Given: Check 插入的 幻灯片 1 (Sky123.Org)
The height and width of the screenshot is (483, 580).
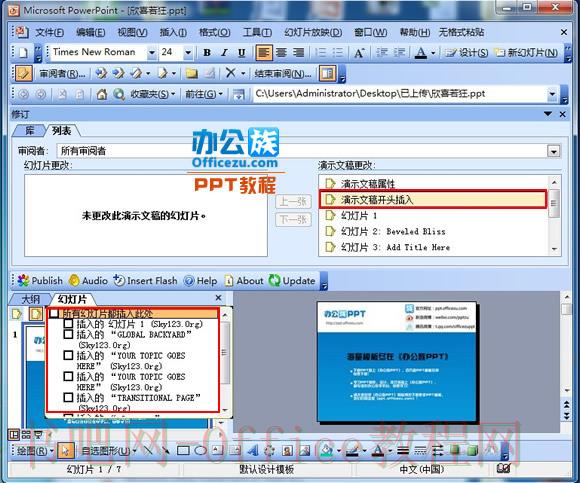Looking at the screenshot, I should point(68,324).
